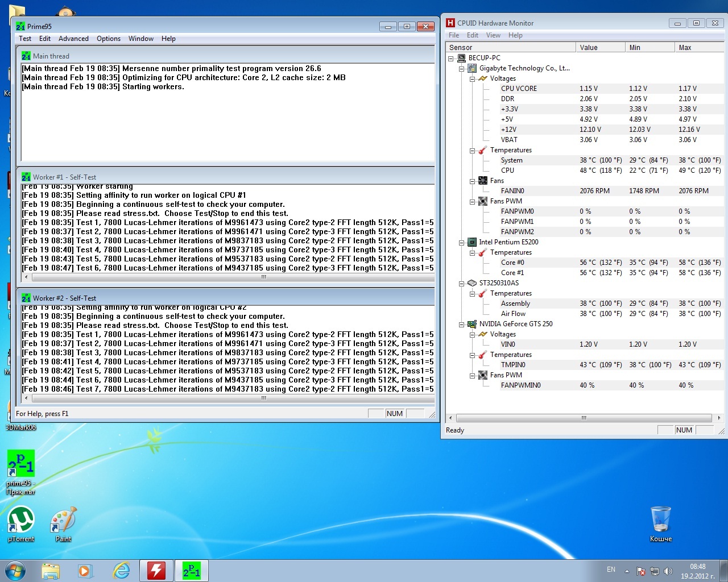
Task: Click the ST3250310AS hard drive icon
Action: (x=472, y=283)
